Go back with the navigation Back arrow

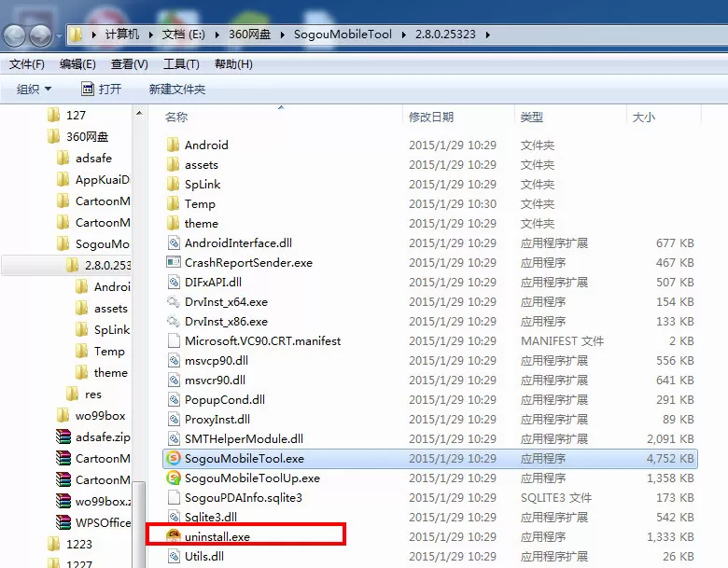point(14,35)
